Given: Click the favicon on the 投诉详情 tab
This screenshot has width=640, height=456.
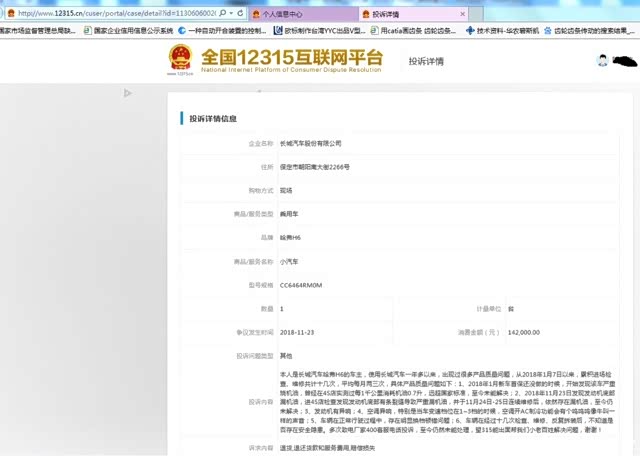Looking at the screenshot, I should tap(364, 15).
